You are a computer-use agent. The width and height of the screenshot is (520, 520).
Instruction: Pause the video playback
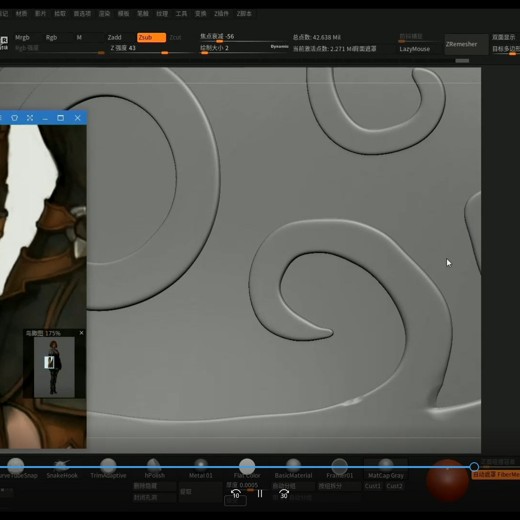click(x=260, y=494)
